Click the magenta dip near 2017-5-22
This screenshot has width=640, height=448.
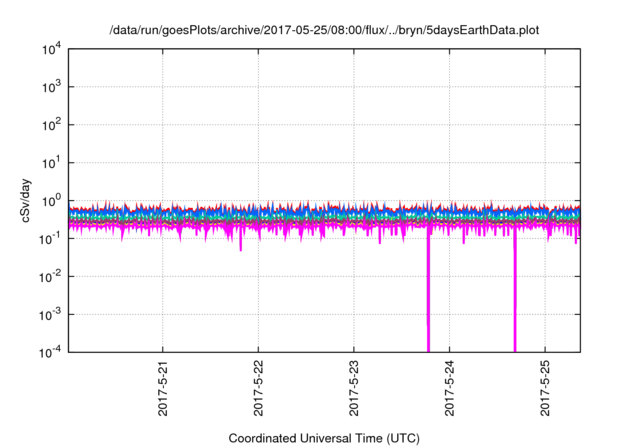point(241,241)
